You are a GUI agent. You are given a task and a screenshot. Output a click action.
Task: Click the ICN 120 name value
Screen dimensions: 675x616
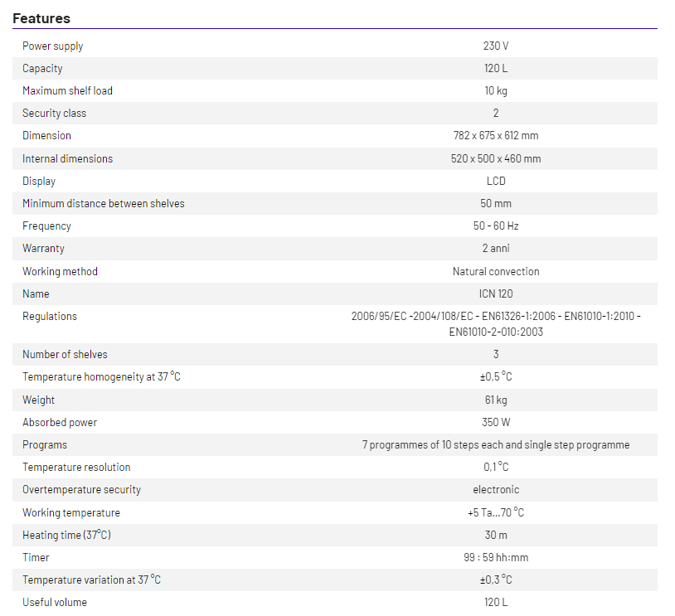coord(496,294)
